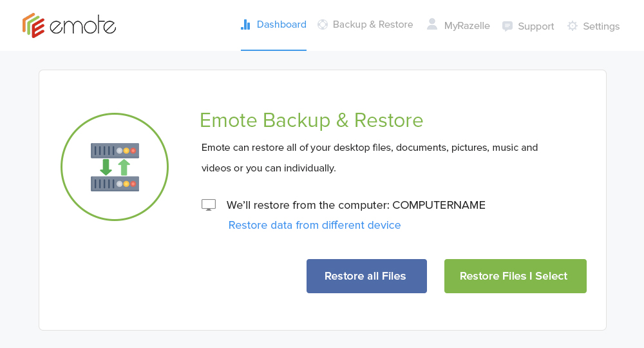This screenshot has width=644, height=348.
Task: Follow Restore data from different device link
Action: 315,225
